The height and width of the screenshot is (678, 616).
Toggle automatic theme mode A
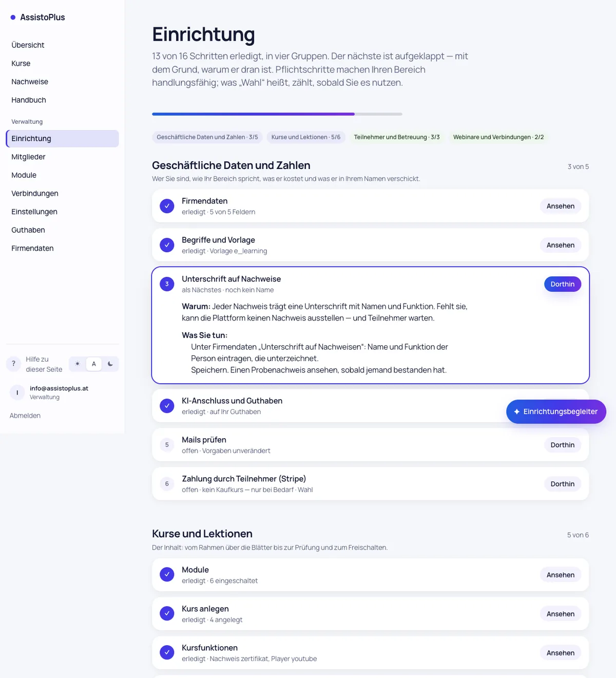pos(94,364)
